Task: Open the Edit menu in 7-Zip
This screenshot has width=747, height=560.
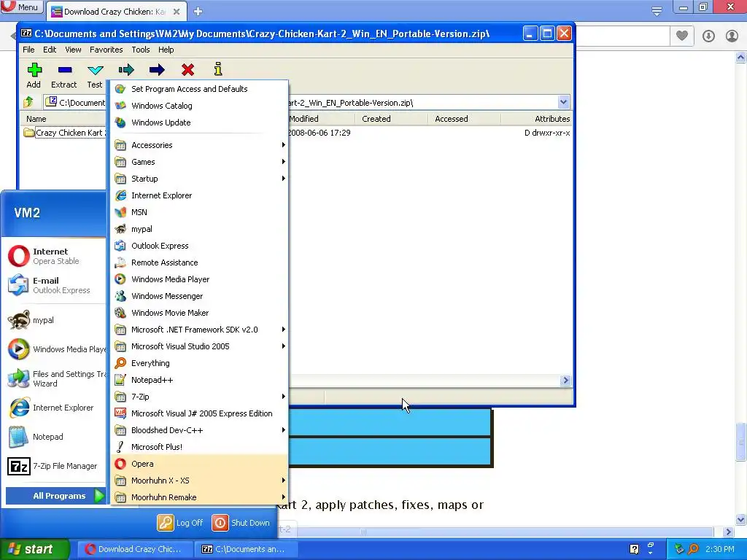Action: [50, 50]
